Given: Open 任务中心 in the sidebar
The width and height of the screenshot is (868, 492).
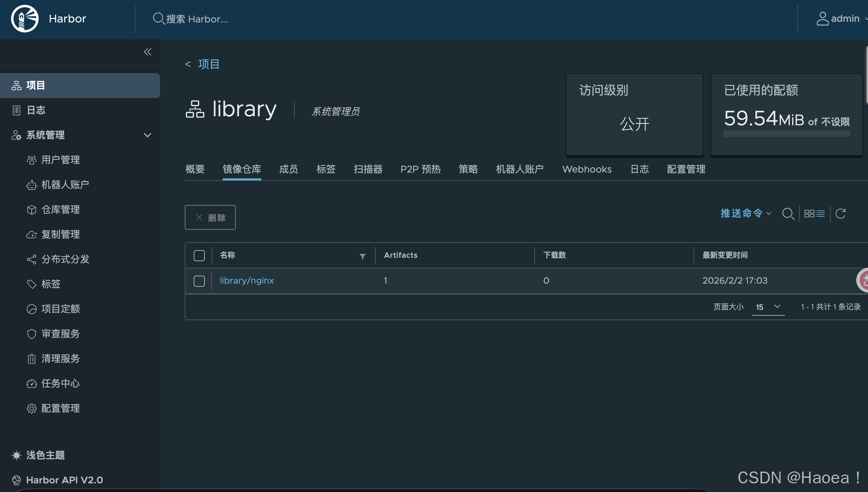Looking at the screenshot, I should (60, 384).
